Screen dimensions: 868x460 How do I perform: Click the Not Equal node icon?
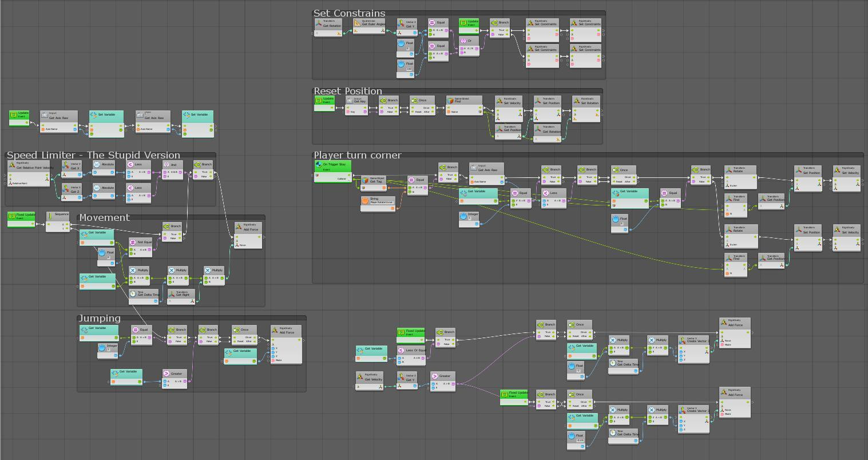pyautogui.click(x=133, y=243)
